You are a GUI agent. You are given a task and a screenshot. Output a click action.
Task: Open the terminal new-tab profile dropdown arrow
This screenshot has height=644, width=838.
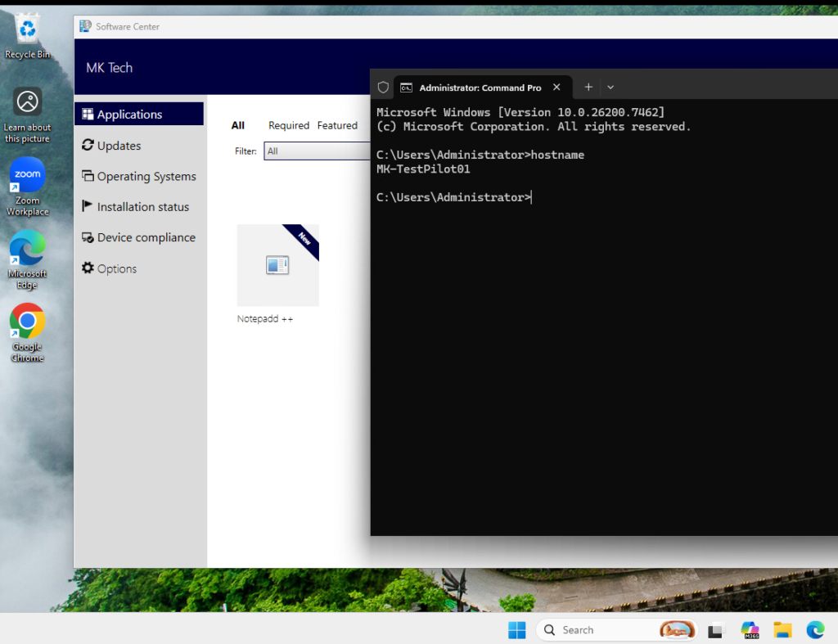[610, 88]
